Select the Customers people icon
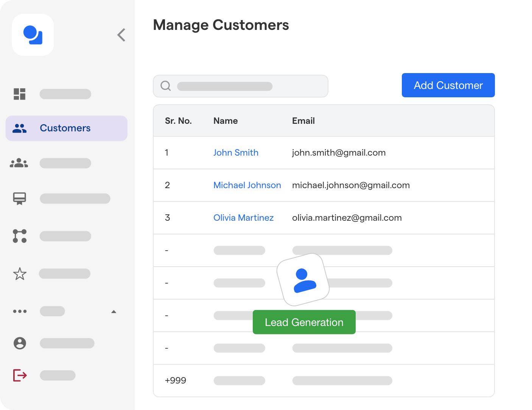532x410 pixels. 20,128
